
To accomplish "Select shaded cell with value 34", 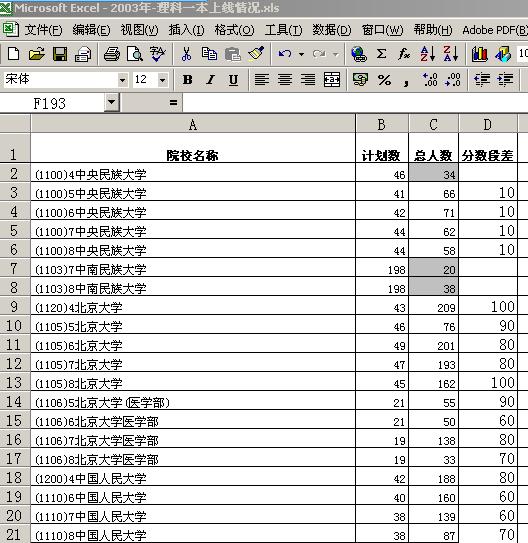I will tap(433, 172).
